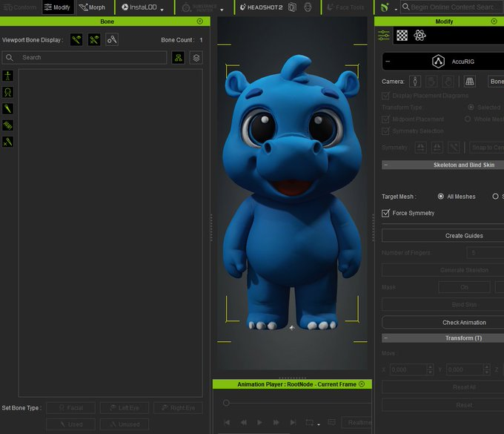This screenshot has height=434, width=504.
Task: Open the Modify sliders settings tab icon
Action: (x=384, y=36)
